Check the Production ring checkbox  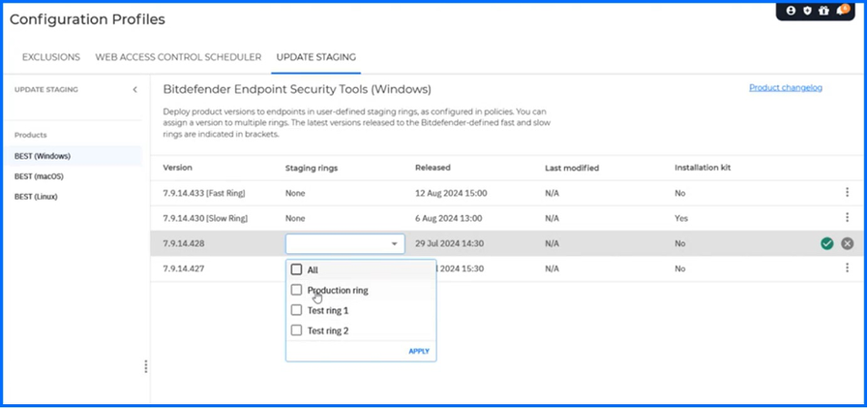[x=296, y=290]
